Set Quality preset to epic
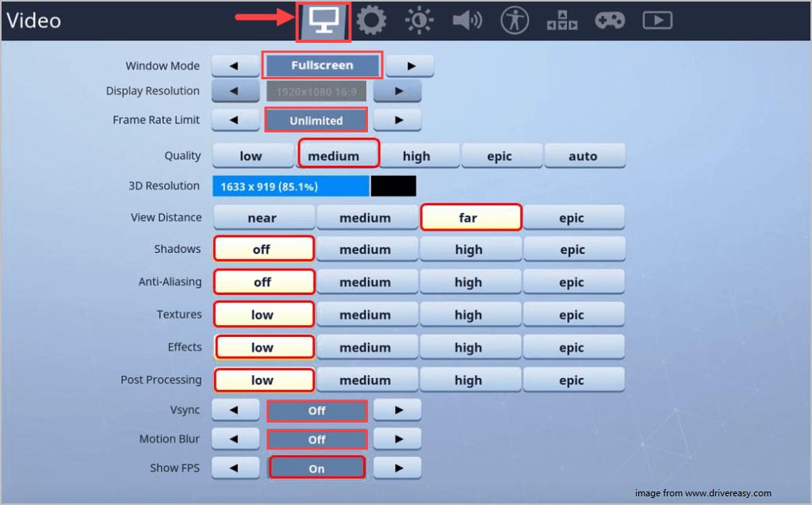The height and width of the screenshot is (505, 812). (x=502, y=155)
